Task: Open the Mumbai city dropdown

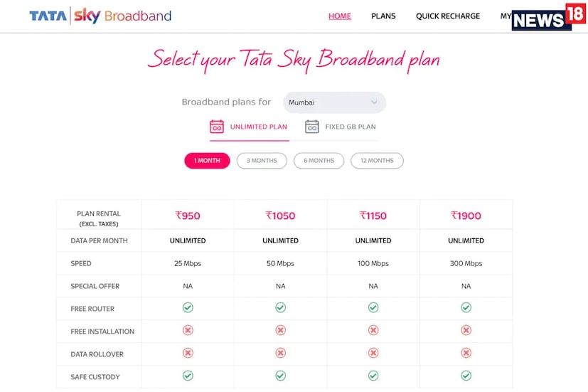Action: pos(334,102)
